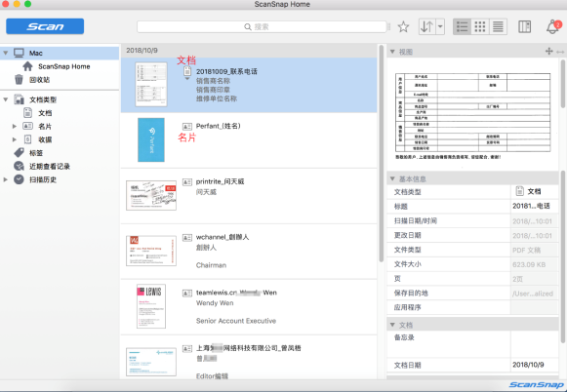Switch to list view with details

tap(463, 26)
